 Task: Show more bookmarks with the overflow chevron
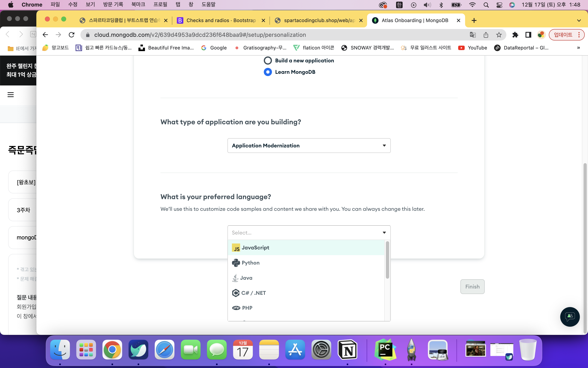(579, 48)
